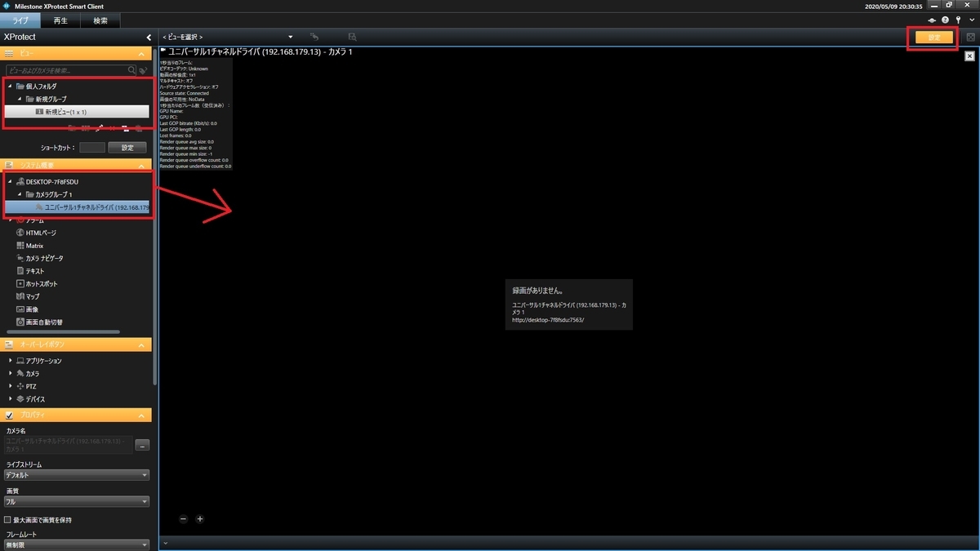The width and height of the screenshot is (980, 551).
Task: Click the rename pencil icon under views
Action: coord(99,127)
